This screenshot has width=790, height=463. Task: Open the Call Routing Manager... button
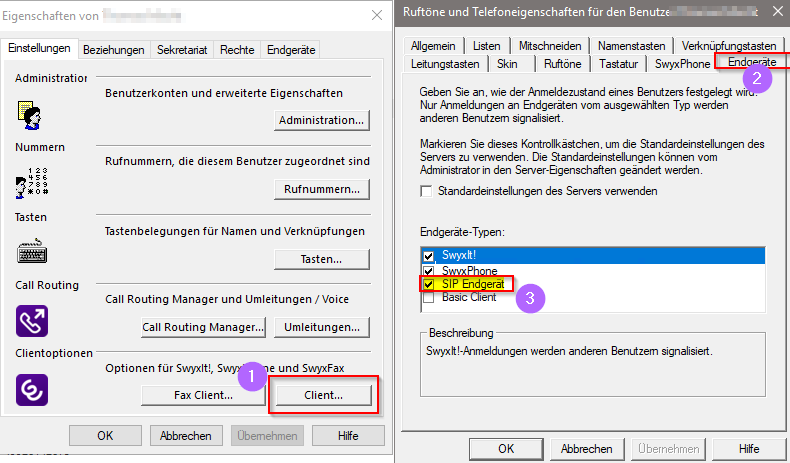(x=203, y=327)
